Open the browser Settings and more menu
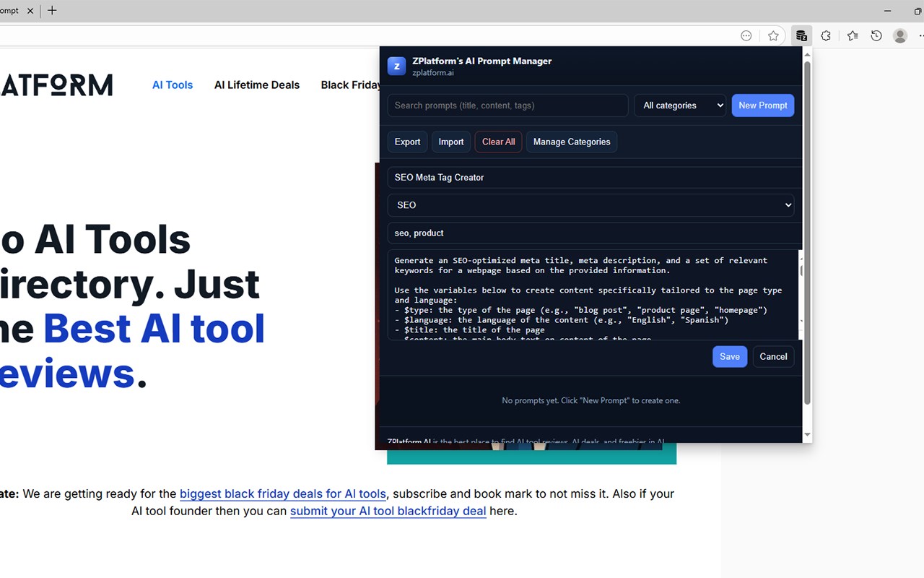The image size is (924, 578). point(920,36)
